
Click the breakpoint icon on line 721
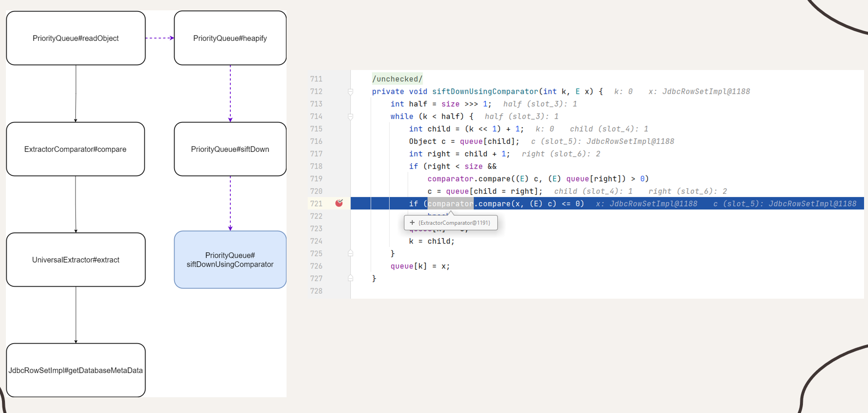tap(339, 203)
